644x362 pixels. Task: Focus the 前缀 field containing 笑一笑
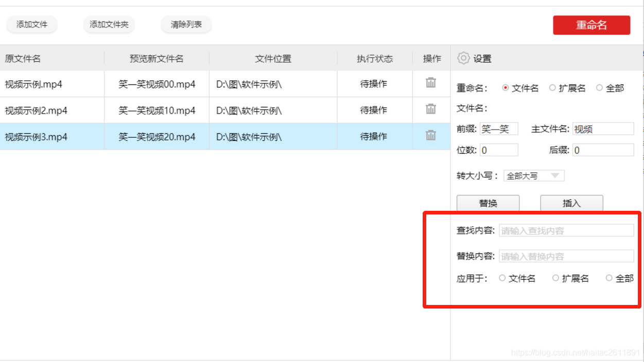(499, 129)
